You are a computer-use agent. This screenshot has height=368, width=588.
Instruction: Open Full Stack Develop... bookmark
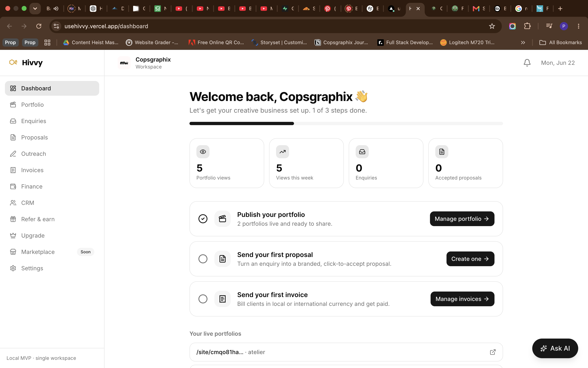(x=405, y=43)
